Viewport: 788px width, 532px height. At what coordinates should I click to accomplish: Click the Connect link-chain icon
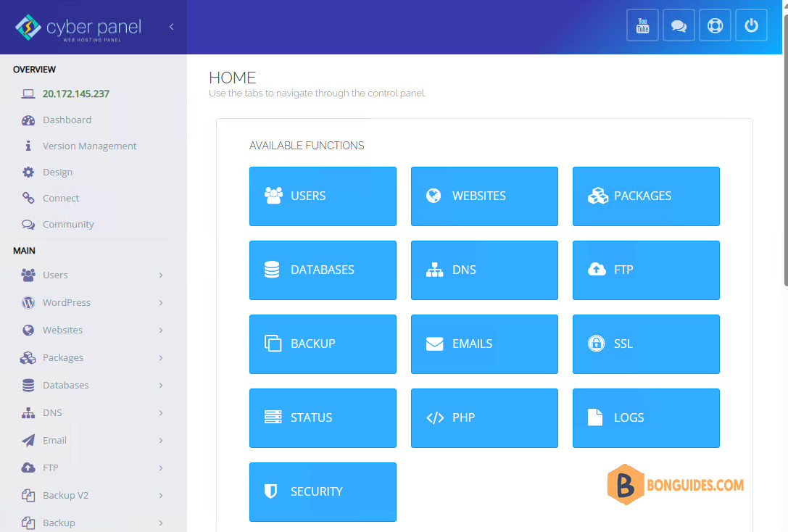coord(28,198)
